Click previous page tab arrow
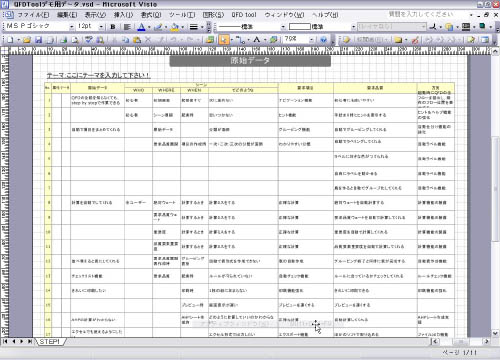 click(x=14, y=342)
